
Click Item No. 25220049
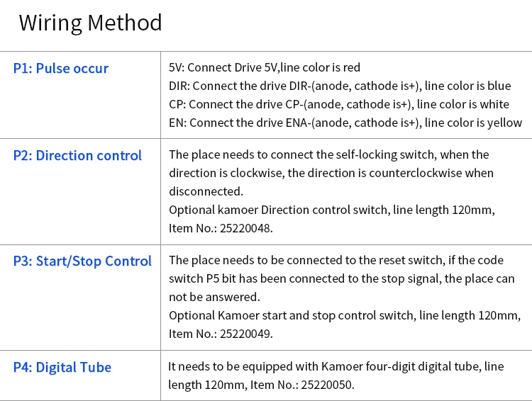tap(221, 334)
